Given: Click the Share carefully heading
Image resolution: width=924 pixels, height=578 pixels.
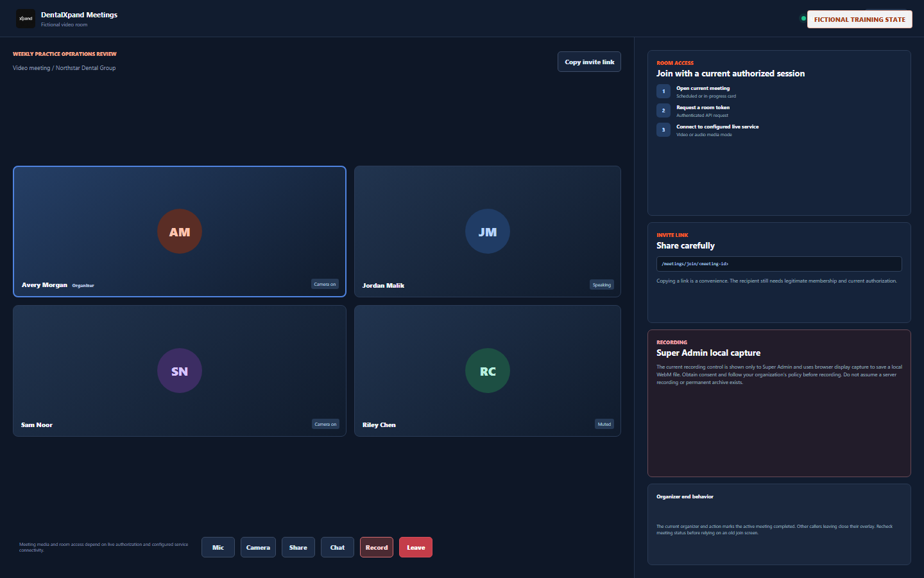Looking at the screenshot, I should coord(685,245).
